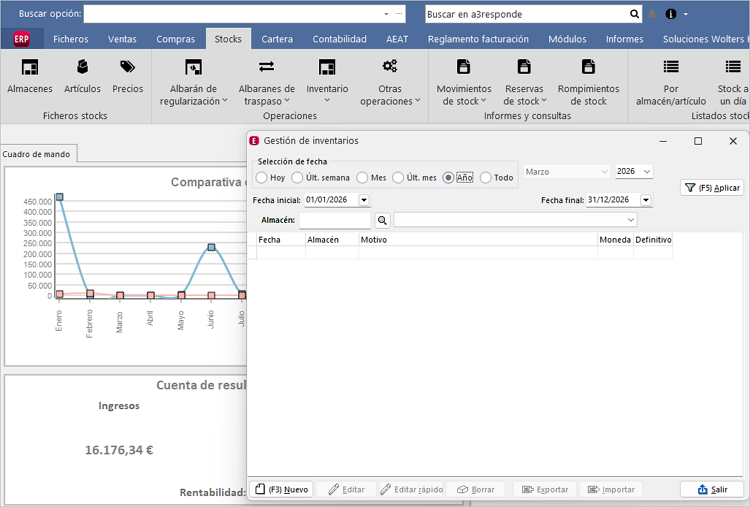Click the Motivo column header
This screenshot has width=750, height=507.
click(x=478, y=240)
